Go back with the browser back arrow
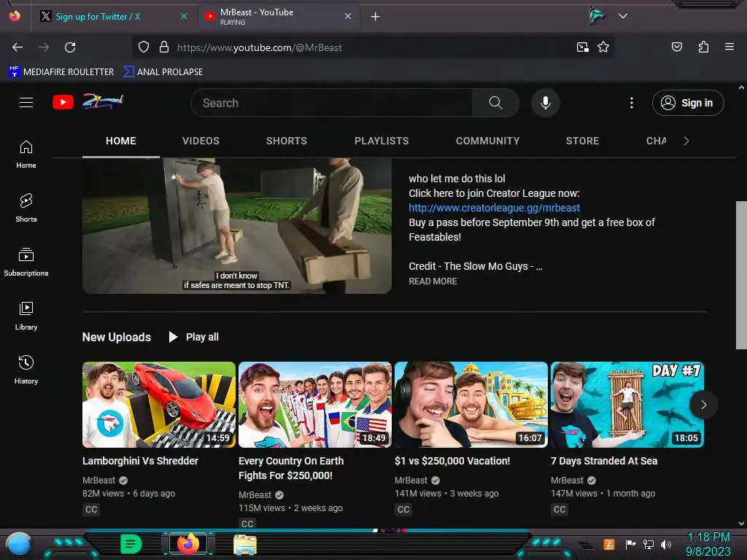 click(x=18, y=47)
